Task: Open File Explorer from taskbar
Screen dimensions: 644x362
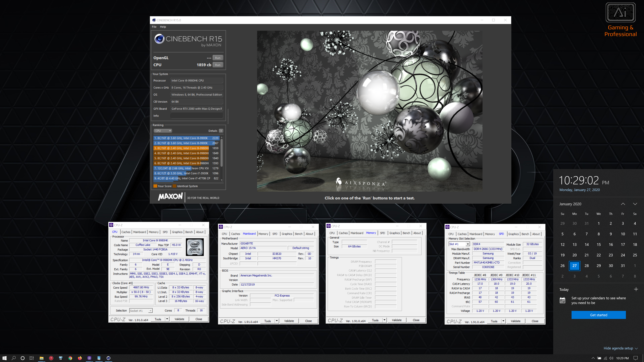Action: point(41,358)
